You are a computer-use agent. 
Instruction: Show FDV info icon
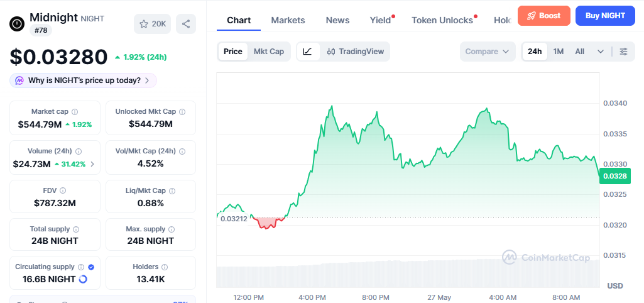[x=63, y=190]
